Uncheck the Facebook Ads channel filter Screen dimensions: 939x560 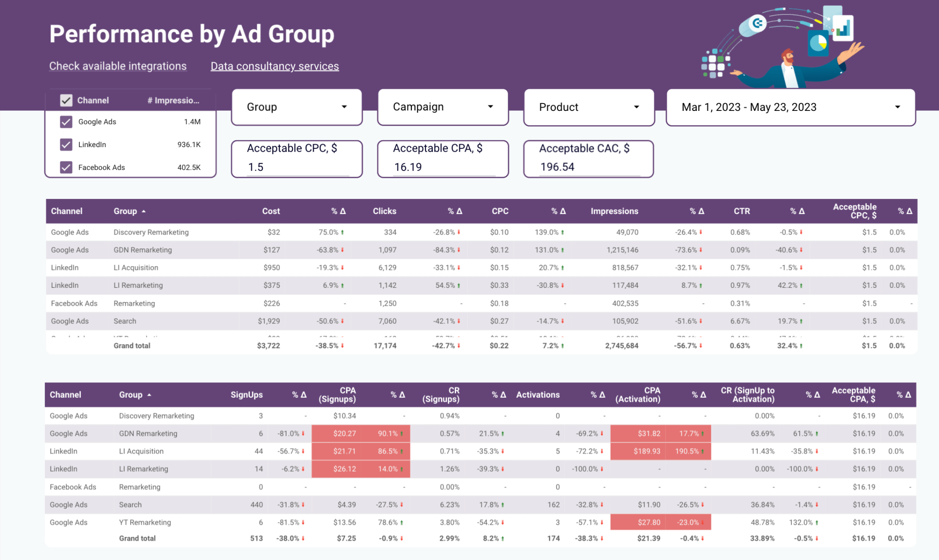pos(66,167)
